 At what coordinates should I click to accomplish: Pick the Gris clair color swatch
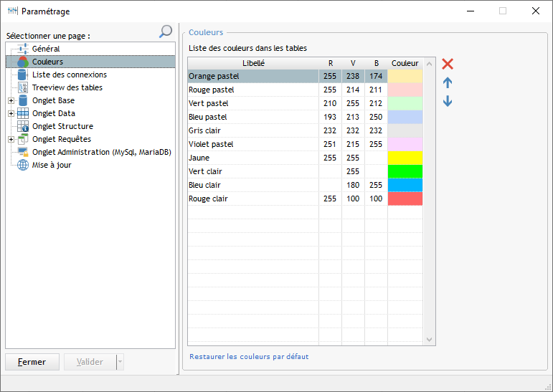pyautogui.click(x=405, y=130)
